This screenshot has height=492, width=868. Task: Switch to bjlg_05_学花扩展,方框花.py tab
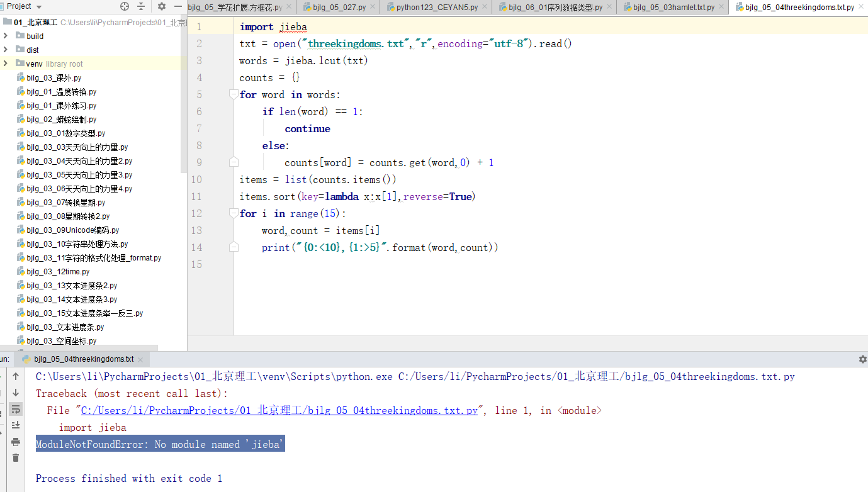point(235,8)
